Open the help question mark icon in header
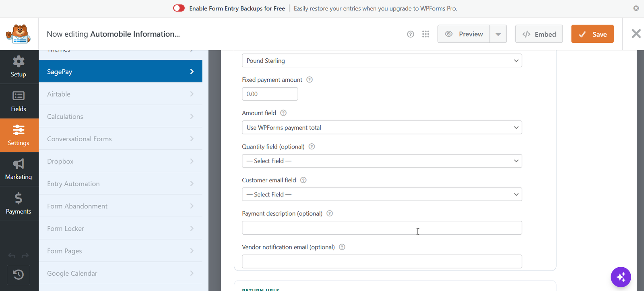644x291 pixels. 411,34
